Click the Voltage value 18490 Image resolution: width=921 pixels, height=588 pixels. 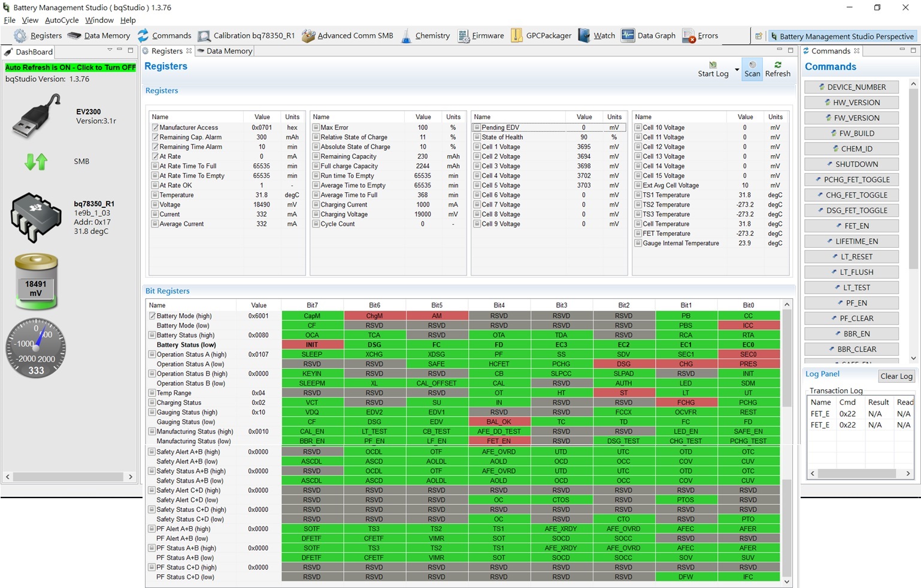(x=262, y=205)
